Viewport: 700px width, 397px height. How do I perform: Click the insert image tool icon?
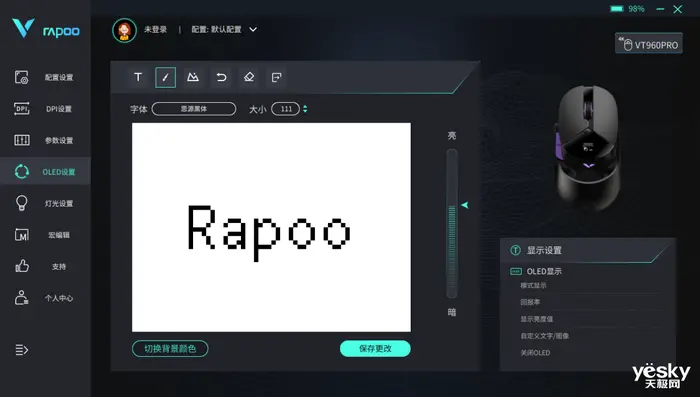click(193, 77)
